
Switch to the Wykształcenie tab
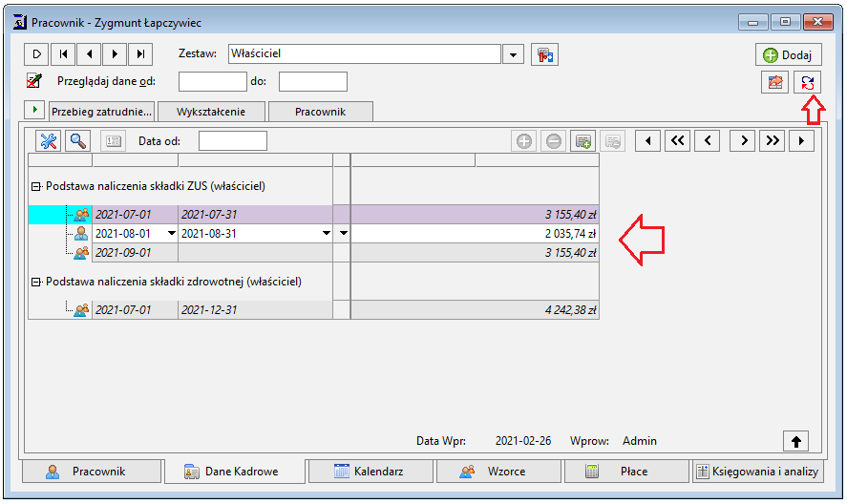pos(211,112)
